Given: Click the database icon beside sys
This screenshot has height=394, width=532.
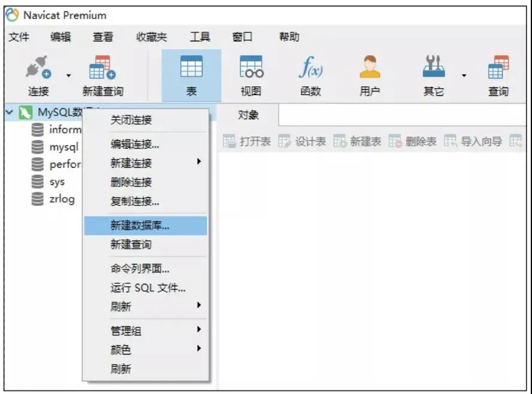Looking at the screenshot, I should click(37, 181).
